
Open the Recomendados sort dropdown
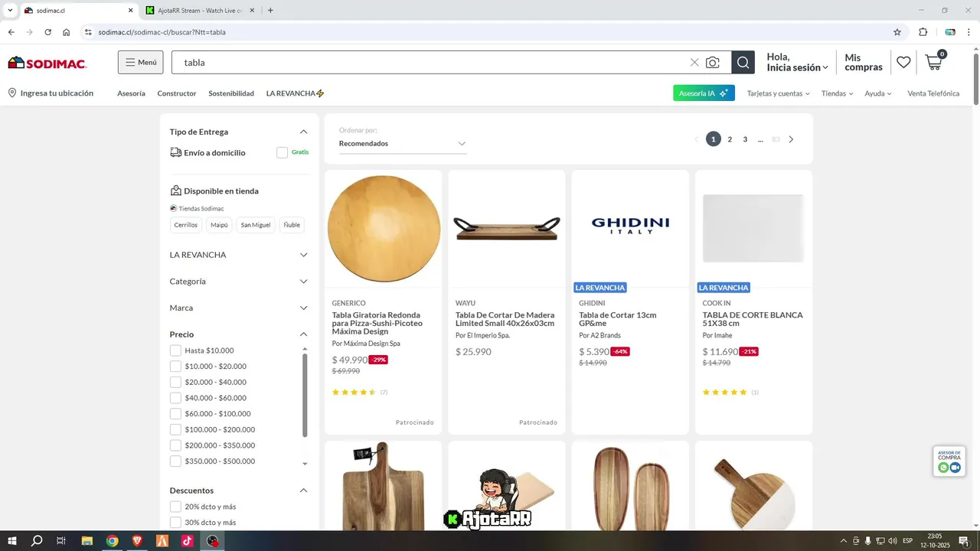(x=403, y=144)
